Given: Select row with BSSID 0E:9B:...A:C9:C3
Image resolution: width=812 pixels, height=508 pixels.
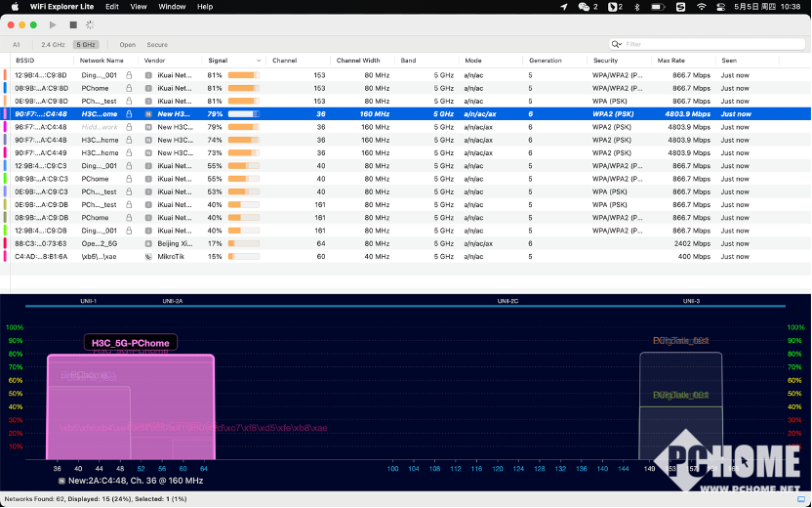Looking at the screenshot, I should coord(406,191).
